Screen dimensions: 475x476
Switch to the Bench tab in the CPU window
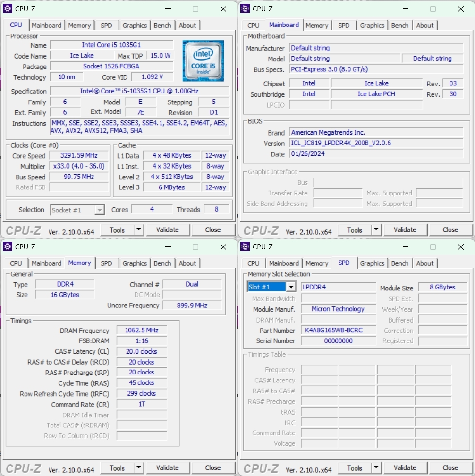pos(162,25)
